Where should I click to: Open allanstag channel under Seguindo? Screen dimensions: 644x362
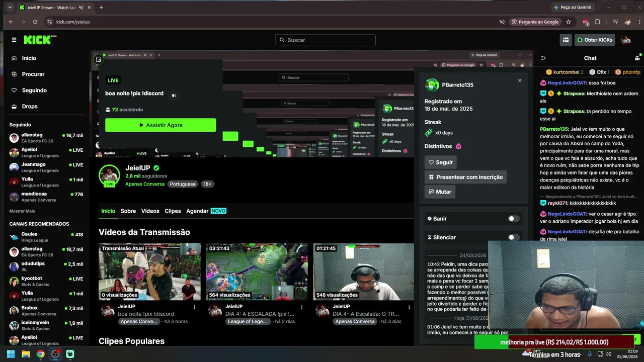pyautogui.click(x=46, y=138)
